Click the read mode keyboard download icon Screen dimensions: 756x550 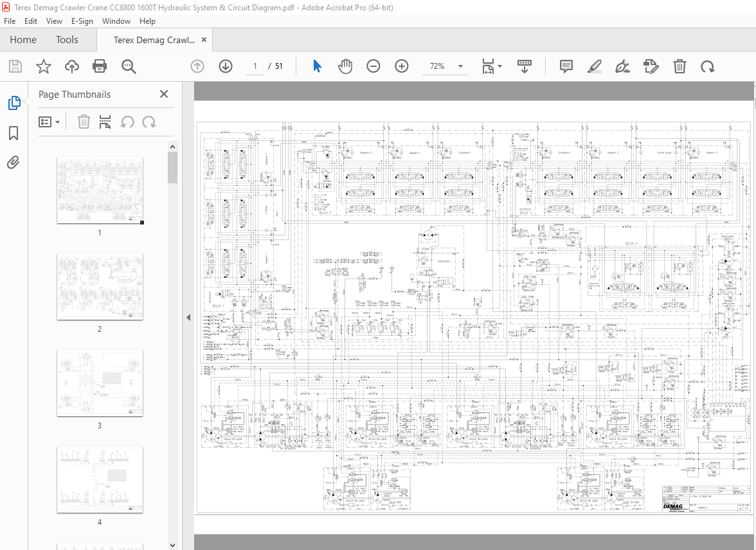point(524,66)
